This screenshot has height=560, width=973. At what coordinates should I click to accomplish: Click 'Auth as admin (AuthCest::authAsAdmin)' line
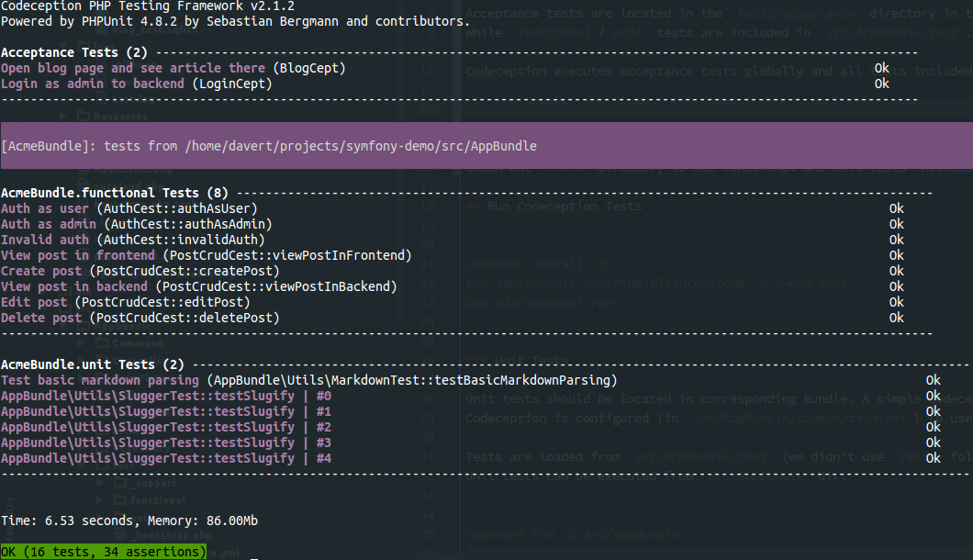coord(137,224)
